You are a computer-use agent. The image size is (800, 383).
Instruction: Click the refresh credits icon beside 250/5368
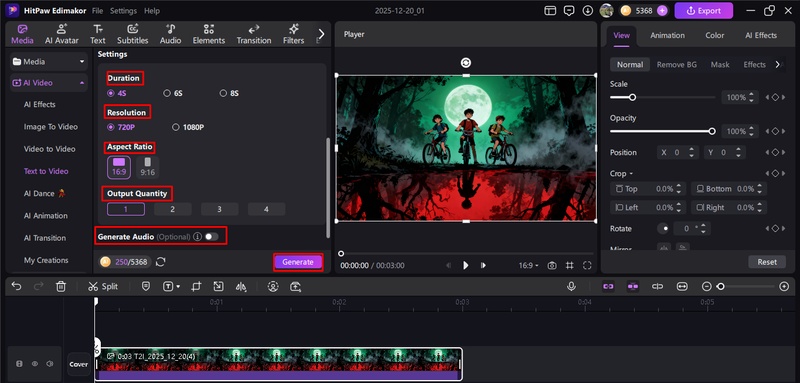click(x=161, y=262)
